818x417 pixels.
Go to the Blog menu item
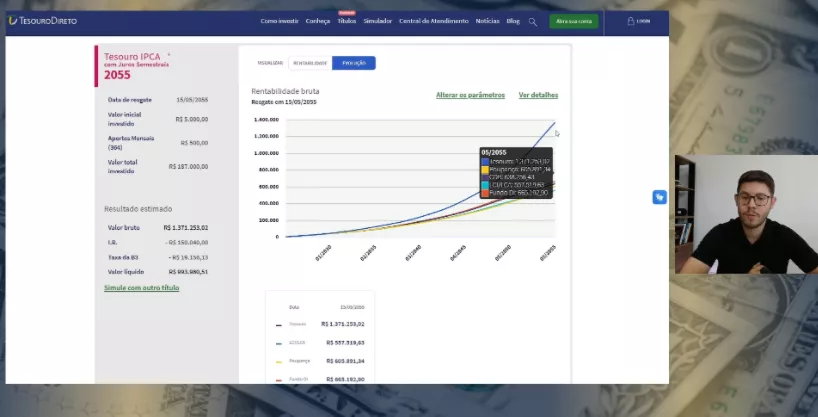coord(513,21)
